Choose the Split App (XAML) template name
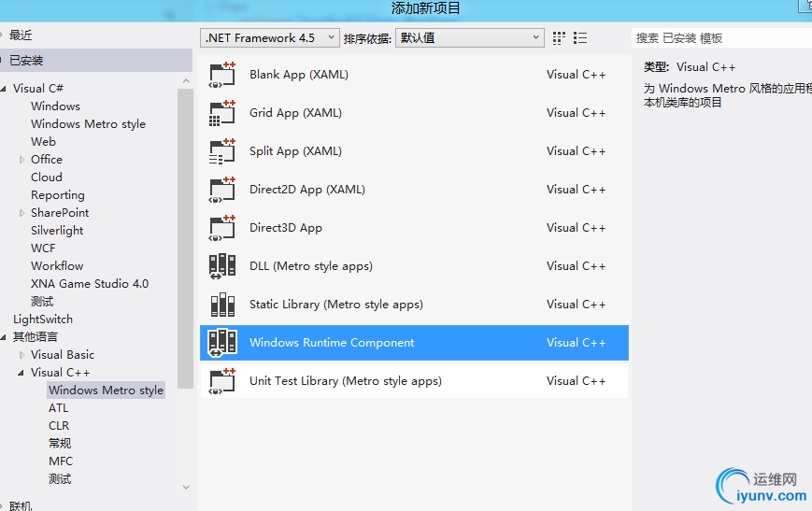 295,151
